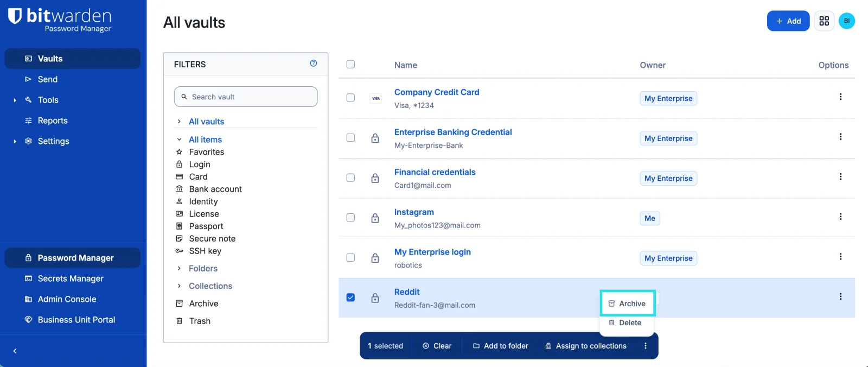This screenshot has height=367, width=868.
Task: Select Password Manager product
Action: click(x=73, y=258)
